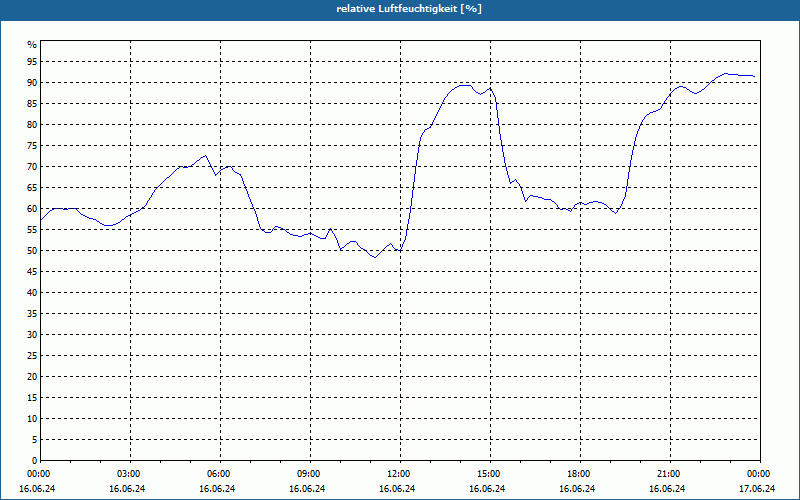The width and height of the screenshot is (800, 500).
Task: Click the '16.06.24' date beneath first 00:00
Action: click(37, 489)
